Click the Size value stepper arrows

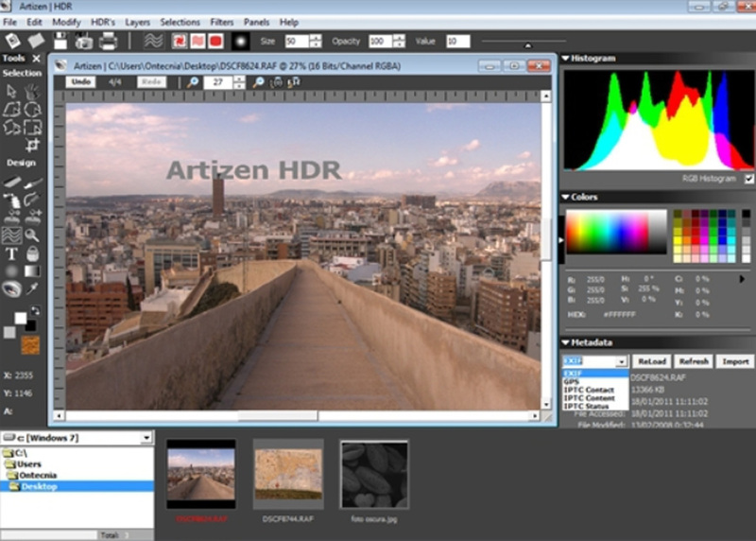(316, 42)
